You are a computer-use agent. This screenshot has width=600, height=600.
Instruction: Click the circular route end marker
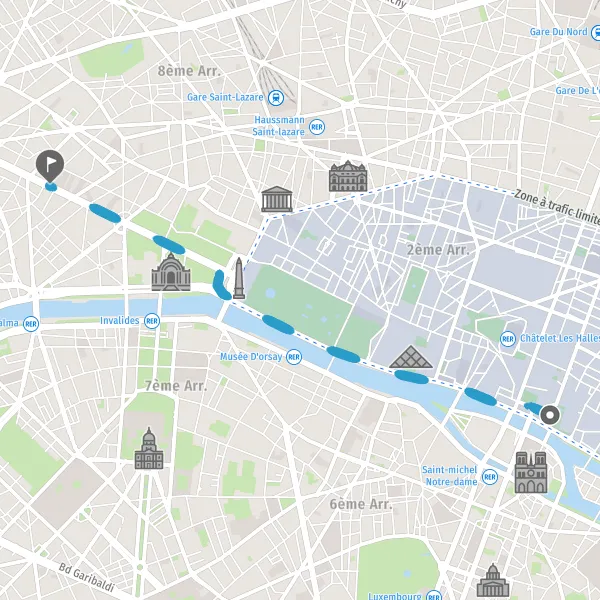pos(550,415)
